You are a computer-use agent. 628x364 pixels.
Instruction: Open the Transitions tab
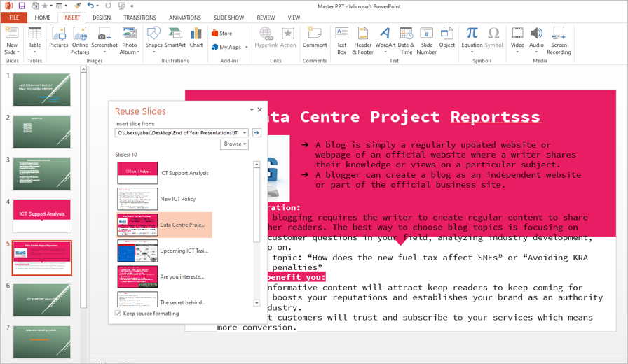(x=139, y=17)
